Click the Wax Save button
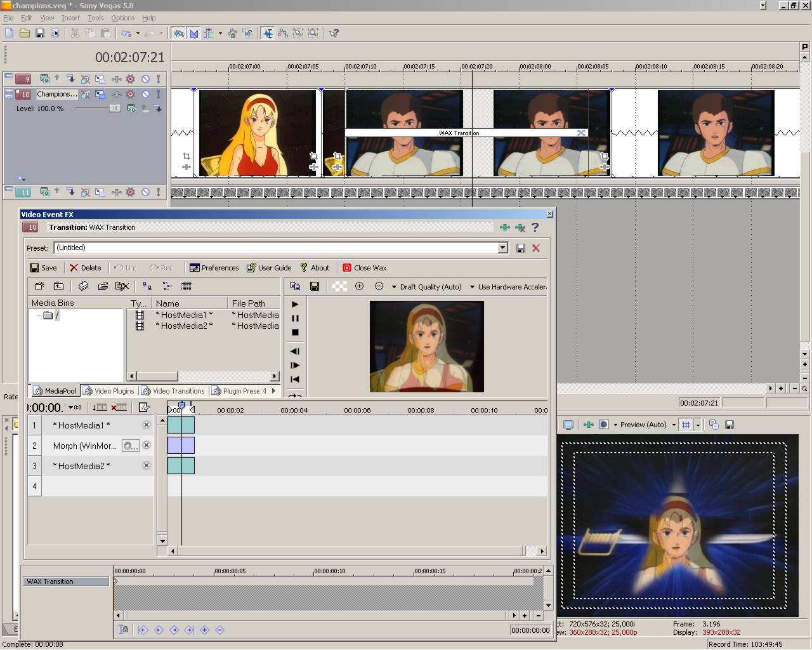The height and width of the screenshot is (650, 812). point(43,268)
